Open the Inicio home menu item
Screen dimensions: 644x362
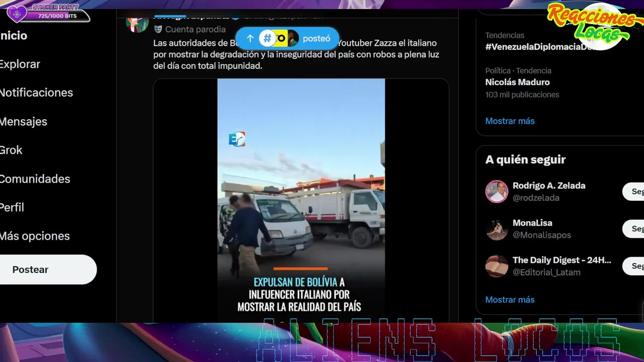pyautogui.click(x=14, y=36)
